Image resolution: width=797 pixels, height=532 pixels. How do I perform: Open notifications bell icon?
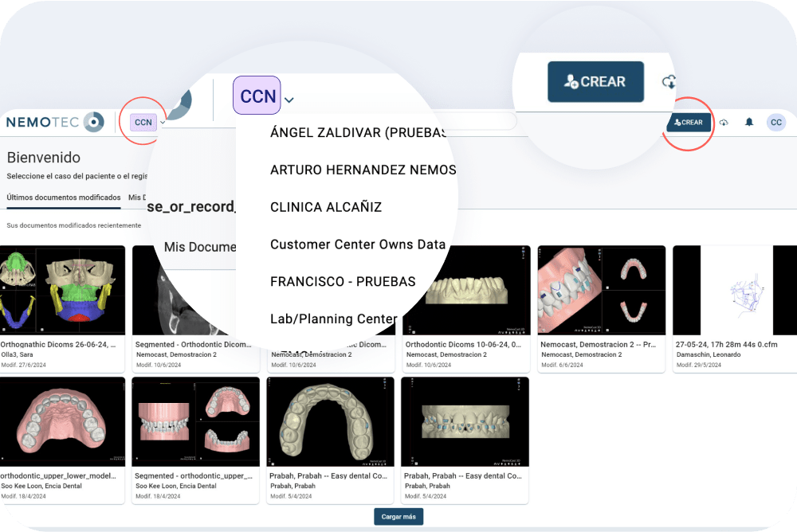tap(749, 122)
